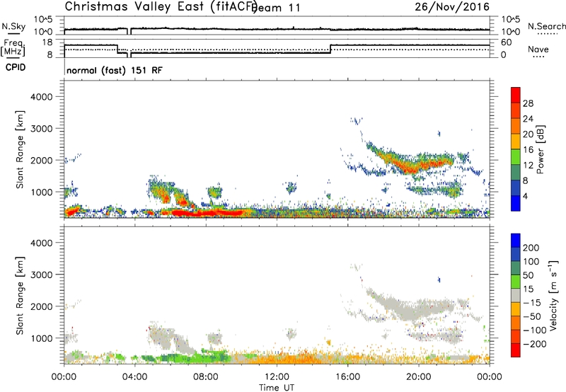Click the date '26/Nov/2016'
This screenshot has width=566, height=392.
tap(452, 6)
